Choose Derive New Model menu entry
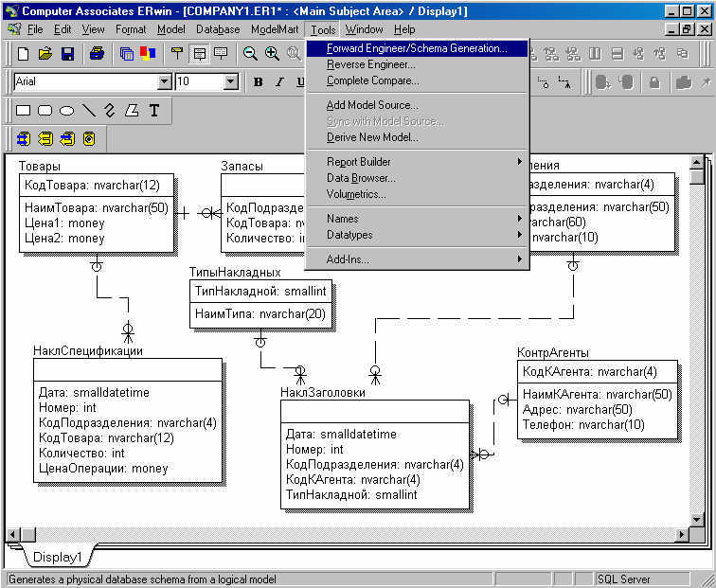716x588 pixels. (x=417, y=137)
